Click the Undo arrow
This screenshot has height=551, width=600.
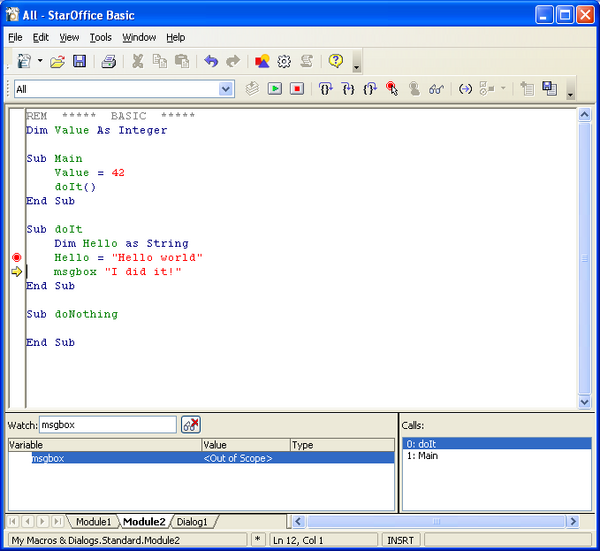(x=211, y=61)
